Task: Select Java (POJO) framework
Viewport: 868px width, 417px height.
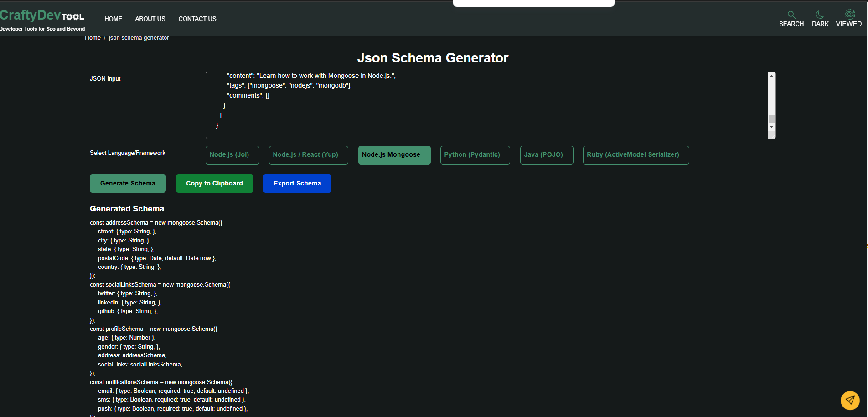Action: (547, 155)
